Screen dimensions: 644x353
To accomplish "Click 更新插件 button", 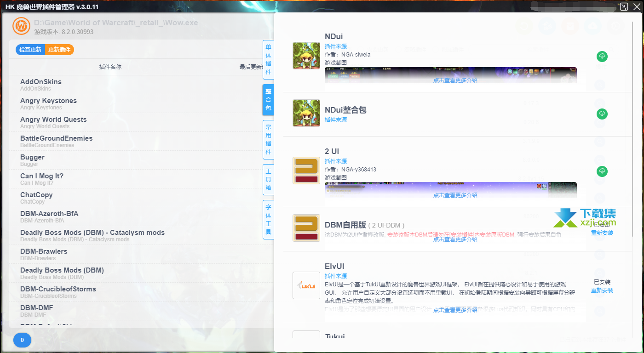I will coord(59,50).
